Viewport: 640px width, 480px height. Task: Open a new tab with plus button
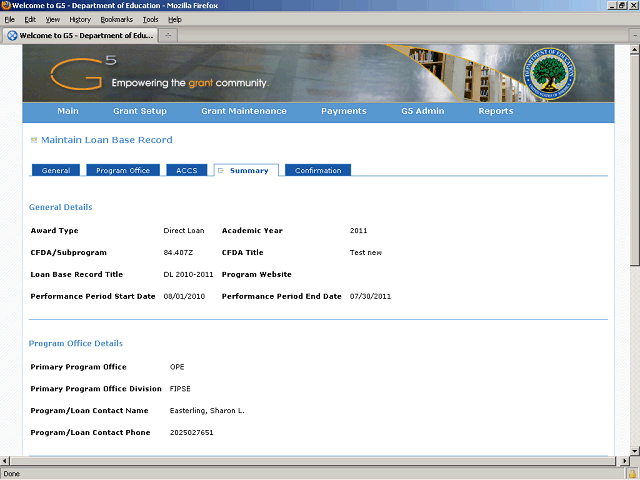[x=168, y=36]
